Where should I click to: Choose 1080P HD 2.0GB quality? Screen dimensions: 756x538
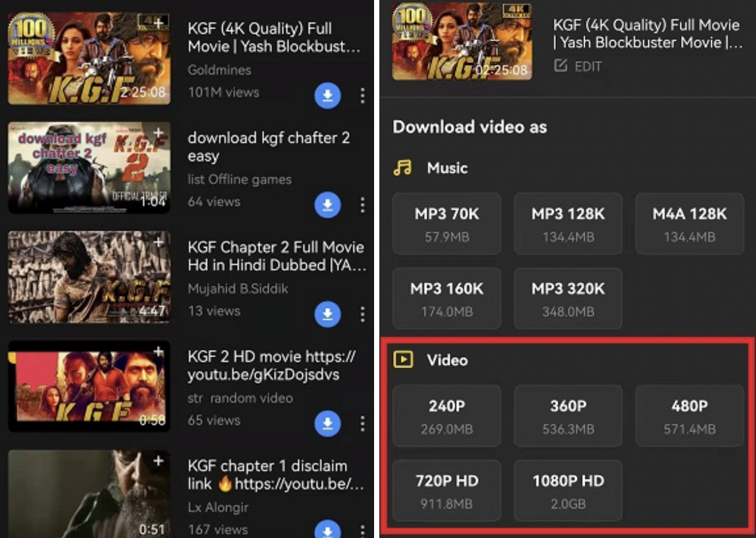click(568, 491)
